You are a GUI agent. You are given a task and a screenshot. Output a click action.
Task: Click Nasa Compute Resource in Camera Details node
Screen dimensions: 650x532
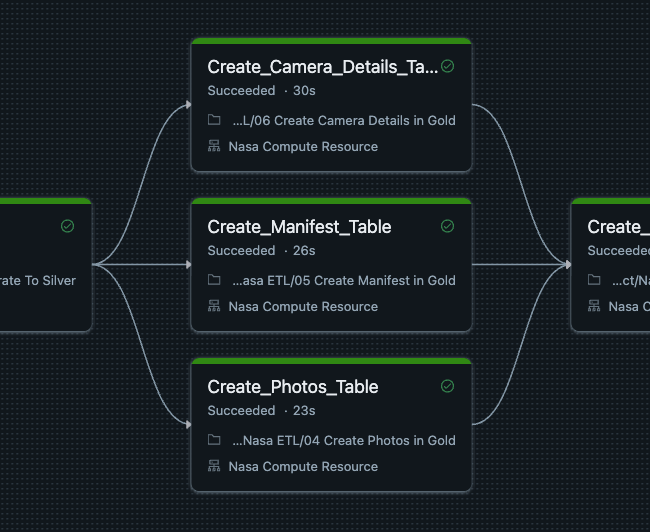click(303, 146)
